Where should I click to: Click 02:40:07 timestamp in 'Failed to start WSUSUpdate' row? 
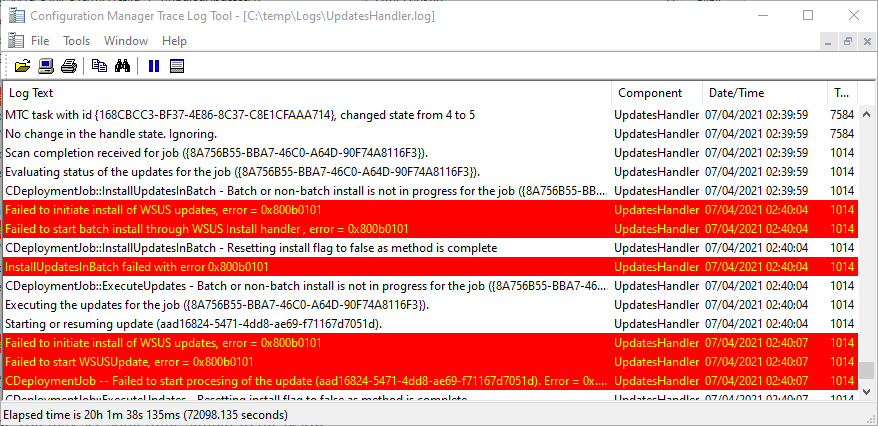point(756,362)
